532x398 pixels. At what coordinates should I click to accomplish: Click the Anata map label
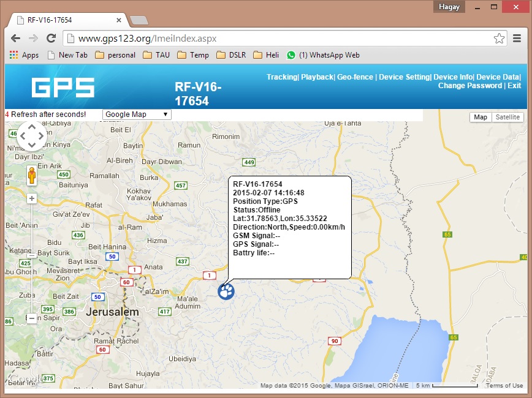click(153, 267)
